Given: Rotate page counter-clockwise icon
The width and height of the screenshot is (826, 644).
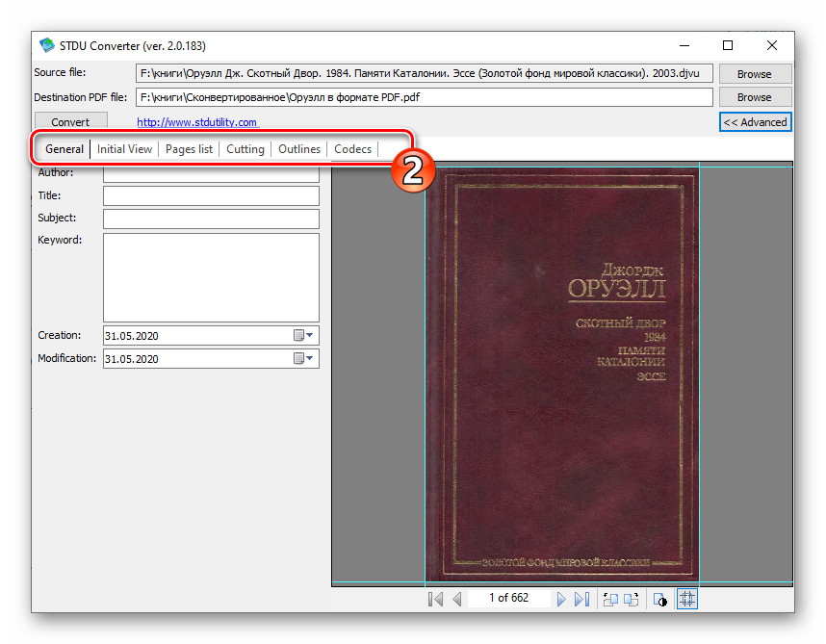Looking at the screenshot, I should point(610,599).
